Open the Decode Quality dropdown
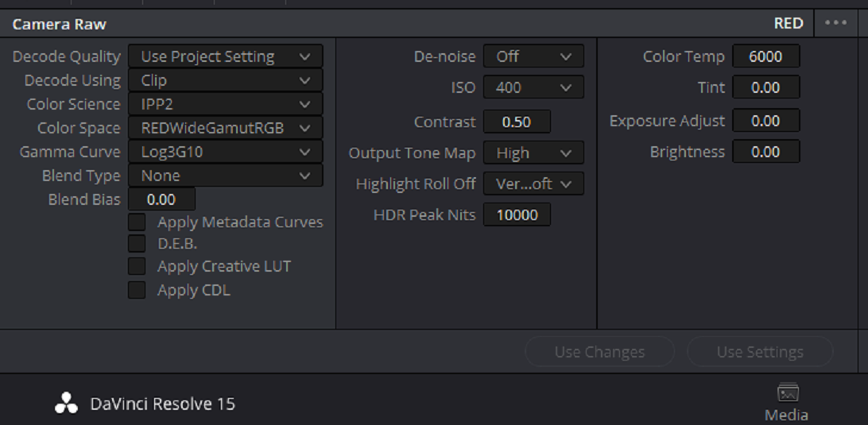Screen dimensions: 868x425 point(225,56)
